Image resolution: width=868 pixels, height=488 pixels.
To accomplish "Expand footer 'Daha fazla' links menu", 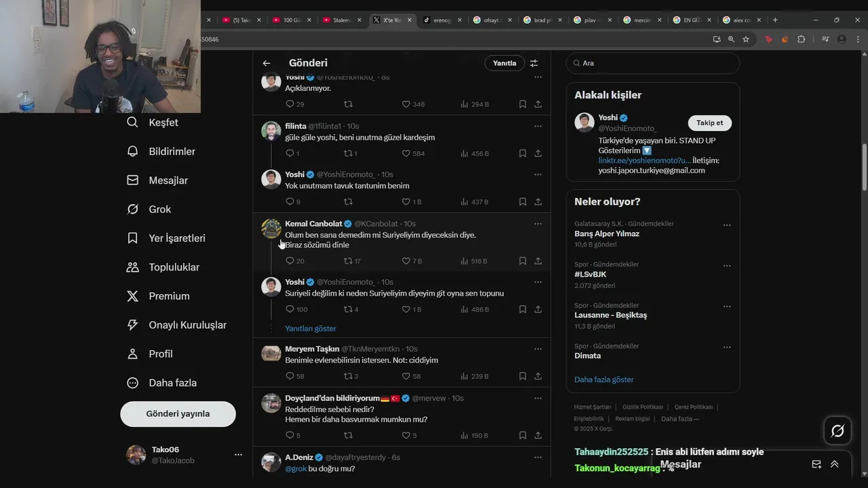I will point(680,419).
